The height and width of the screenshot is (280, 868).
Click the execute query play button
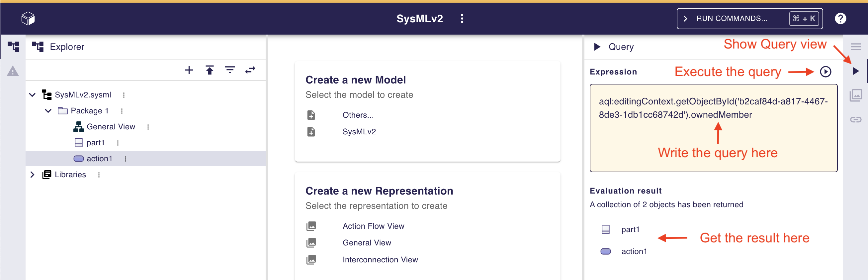click(825, 71)
